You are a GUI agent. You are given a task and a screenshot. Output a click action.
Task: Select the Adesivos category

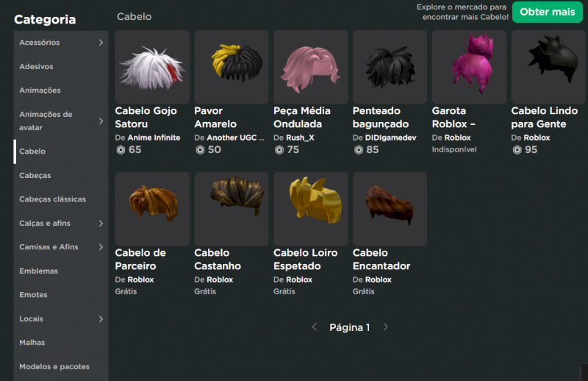61,66
